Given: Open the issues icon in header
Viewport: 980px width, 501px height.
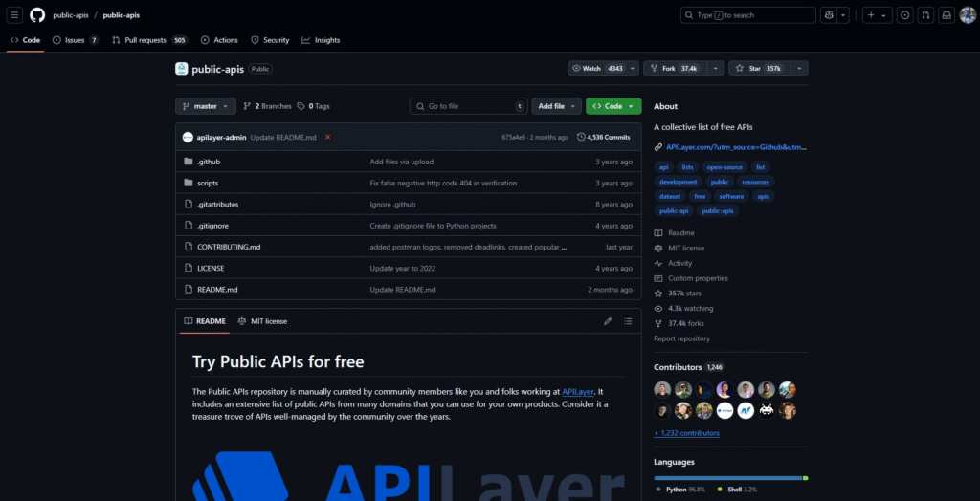Looking at the screenshot, I should coord(904,15).
